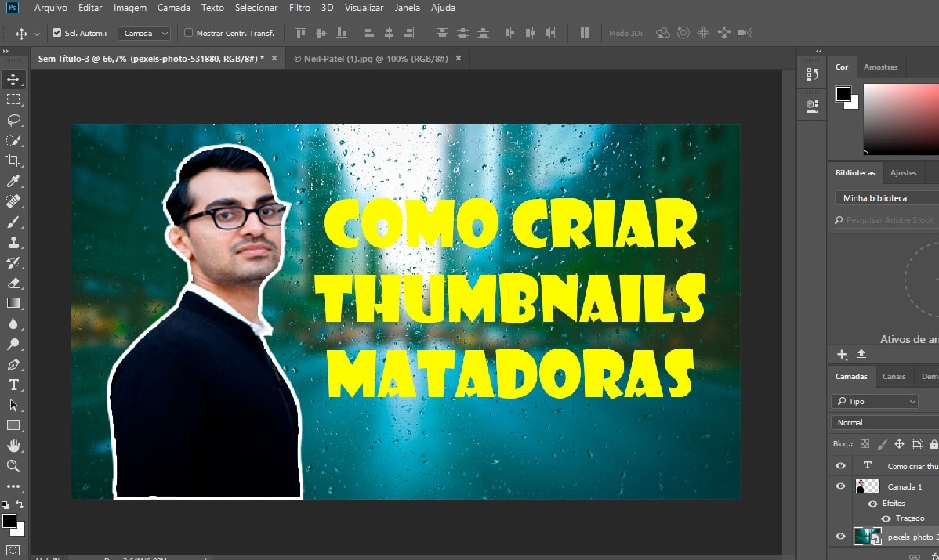Open the Selecionar menu

tap(256, 8)
